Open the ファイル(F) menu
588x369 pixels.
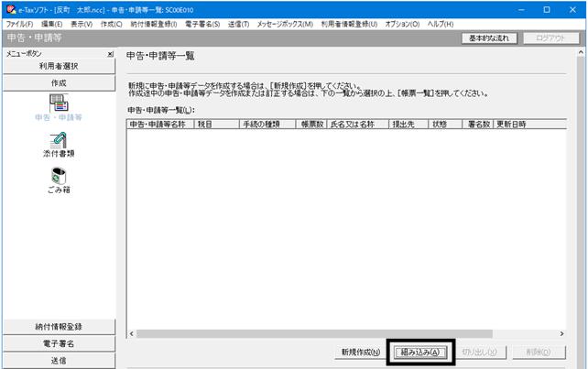coord(19,24)
